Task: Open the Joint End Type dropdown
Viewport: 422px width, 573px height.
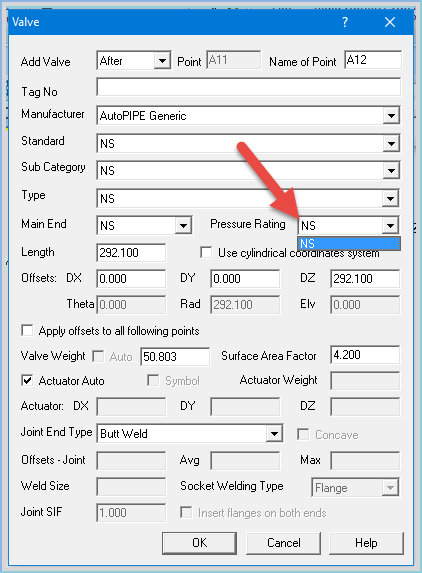Action: [274, 434]
